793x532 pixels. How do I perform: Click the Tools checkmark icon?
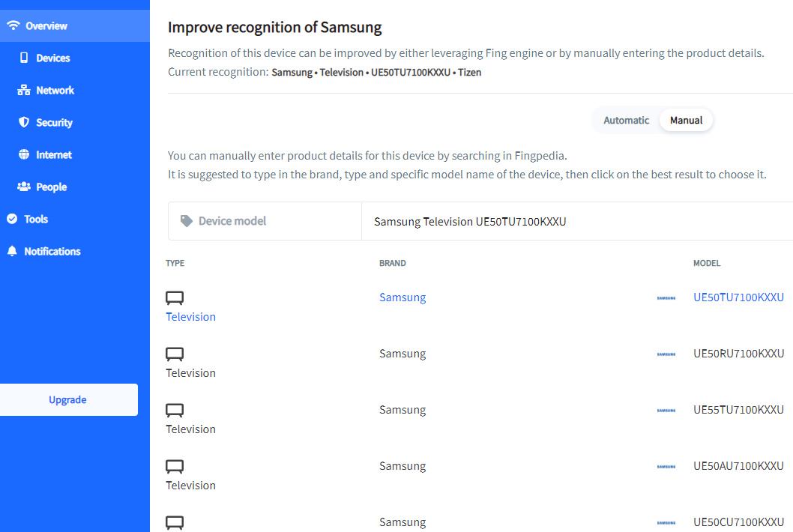pos(12,219)
